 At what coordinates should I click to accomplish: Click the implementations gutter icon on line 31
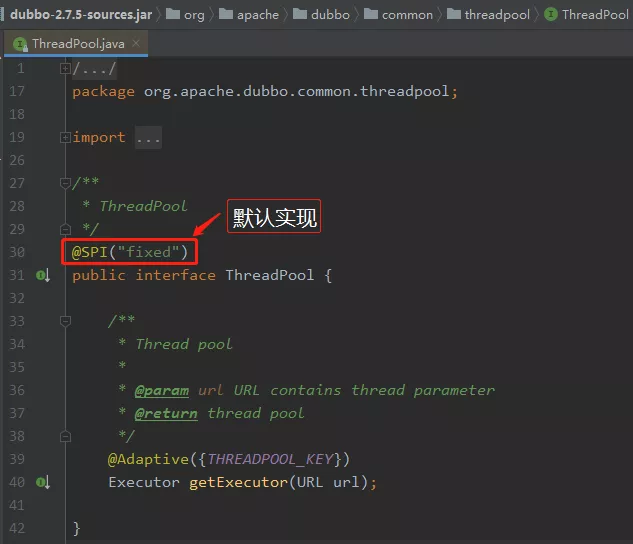coord(43,276)
